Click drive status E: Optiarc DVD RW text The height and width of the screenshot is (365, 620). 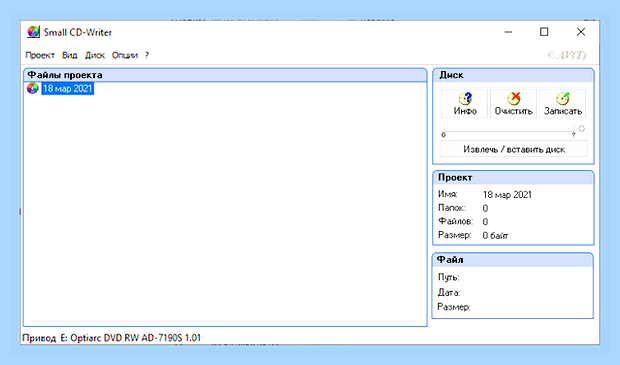pos(130,338)
